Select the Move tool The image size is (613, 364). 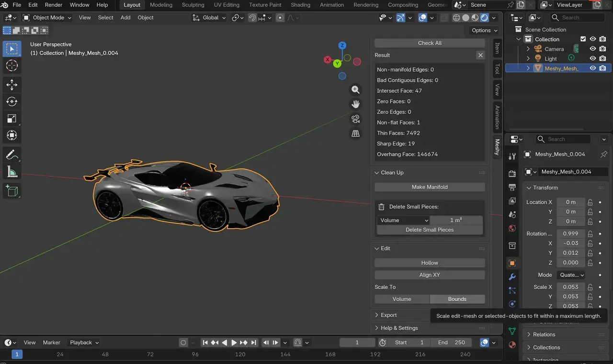12,85
